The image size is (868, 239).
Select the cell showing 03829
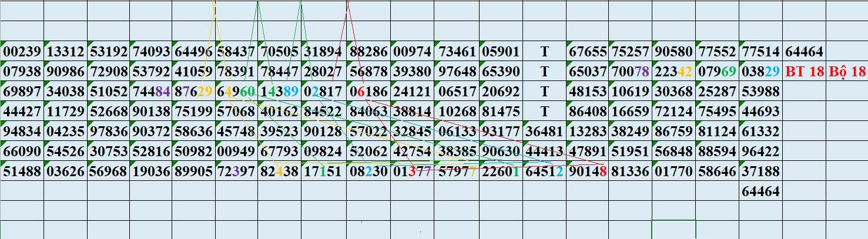coord(760,72)
